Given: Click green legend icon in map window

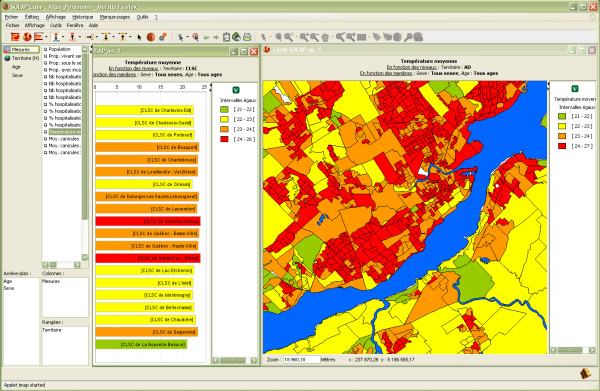Looking at the screenshot, I should point(575,88).
